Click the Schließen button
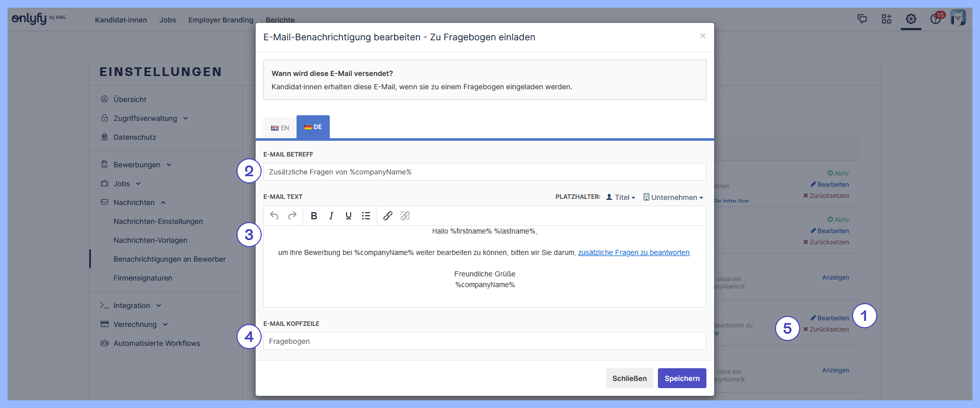980x408 pixels. pyautogui.click(x=629, y=378)
